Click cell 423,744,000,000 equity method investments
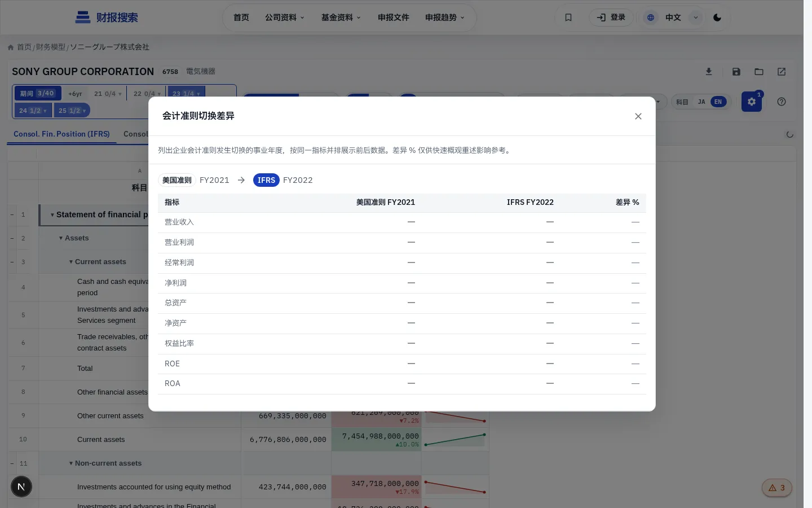 tap(286, 487)
